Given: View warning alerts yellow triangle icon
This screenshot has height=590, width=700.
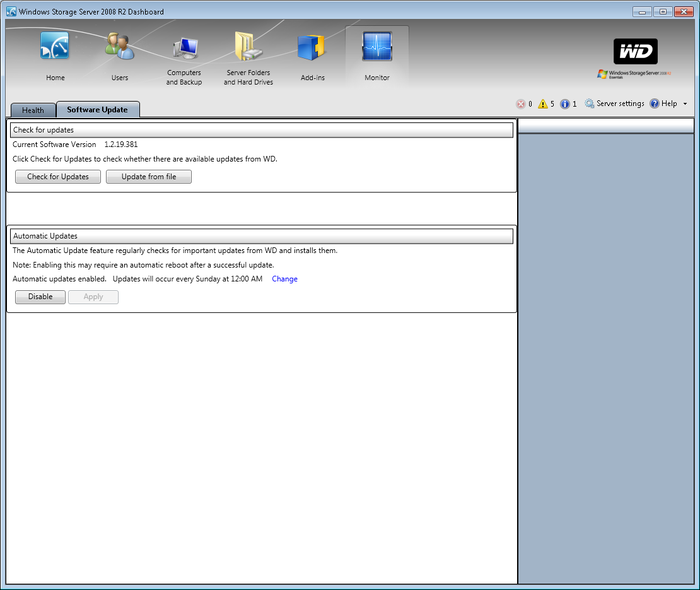Looking at the screenshot, I should pyautogui.click(x=542, y=104).
